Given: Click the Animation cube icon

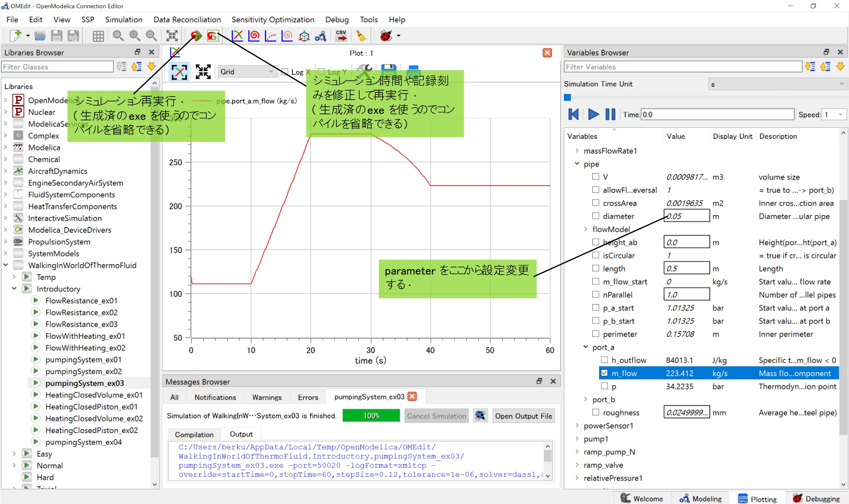Looking at the screenshot, I should coord(304,36).
